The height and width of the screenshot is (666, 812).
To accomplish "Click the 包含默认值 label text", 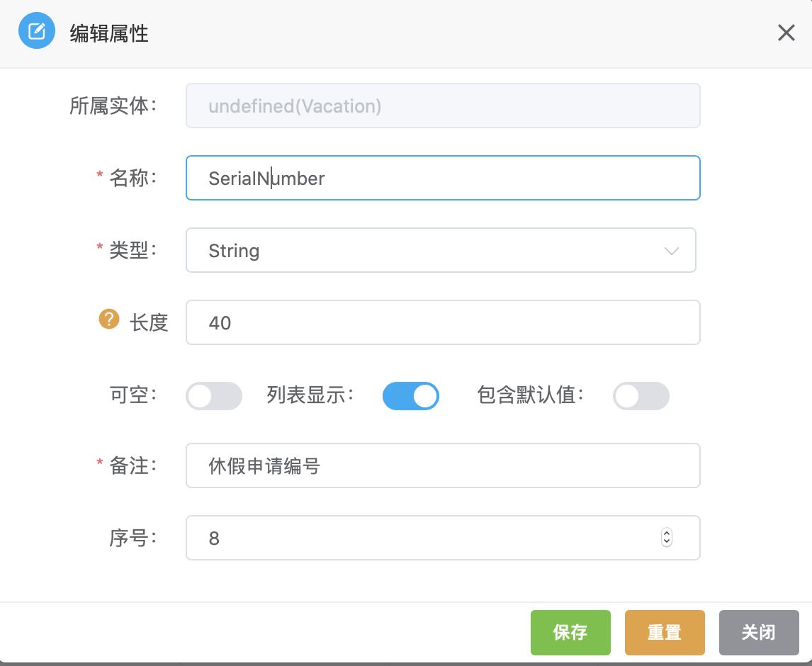I will pos(530,395).
